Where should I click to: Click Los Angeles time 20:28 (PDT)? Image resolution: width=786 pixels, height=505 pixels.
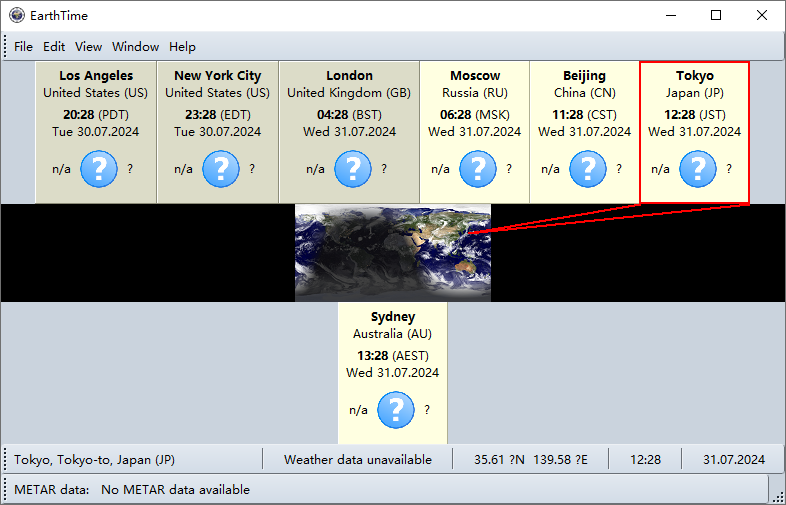96,115
